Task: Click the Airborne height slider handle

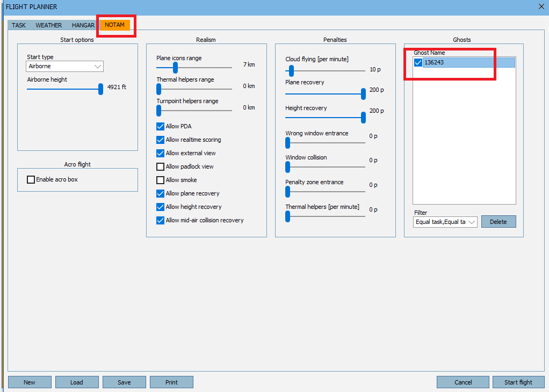Action: [100, 89]
